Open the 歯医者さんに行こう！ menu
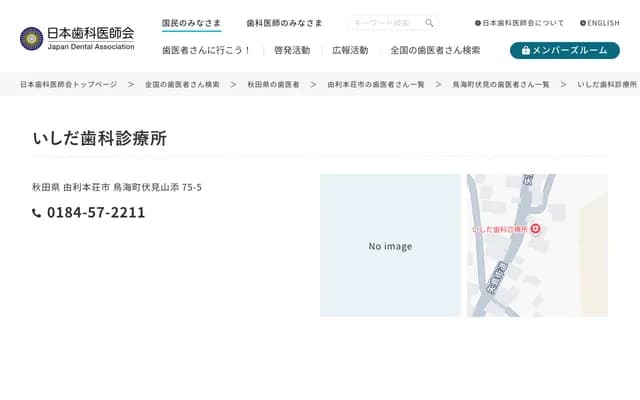The image size is (640, 400). (x=206, y=50)
